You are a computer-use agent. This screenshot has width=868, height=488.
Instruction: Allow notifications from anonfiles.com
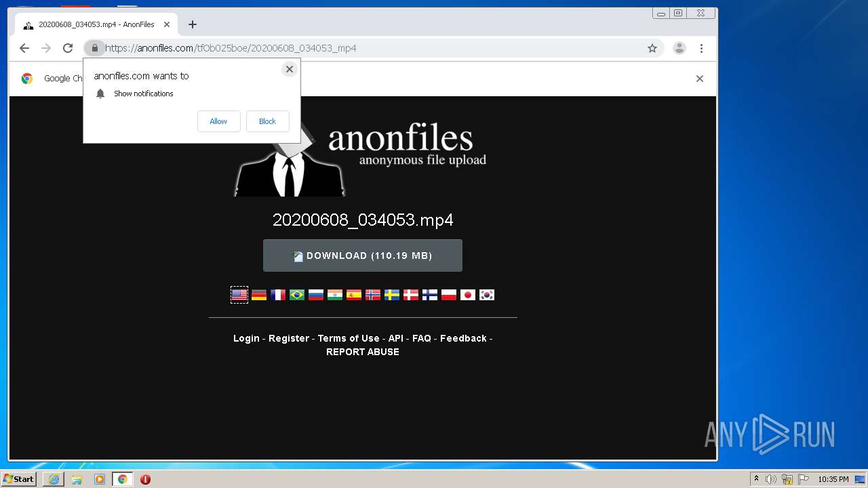[218, 121]
